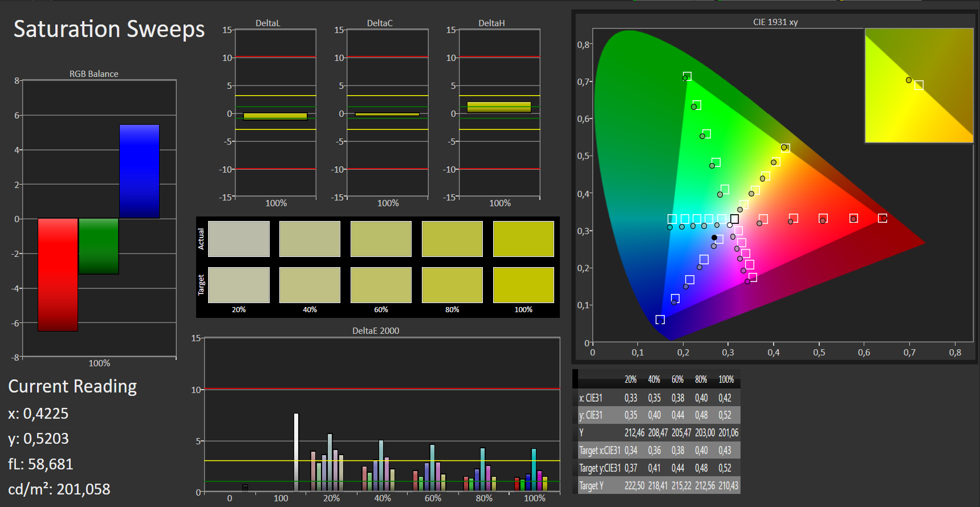The height and width of the screenshot is (507, 980).
Task: Select the 60% Actual color swatch
Action: pos(381,239)
